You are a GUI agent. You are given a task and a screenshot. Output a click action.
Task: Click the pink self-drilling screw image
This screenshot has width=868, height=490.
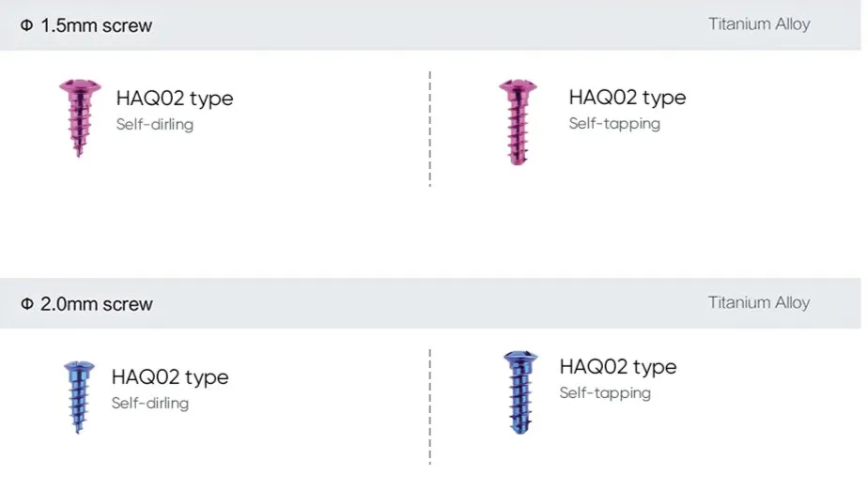77,116
